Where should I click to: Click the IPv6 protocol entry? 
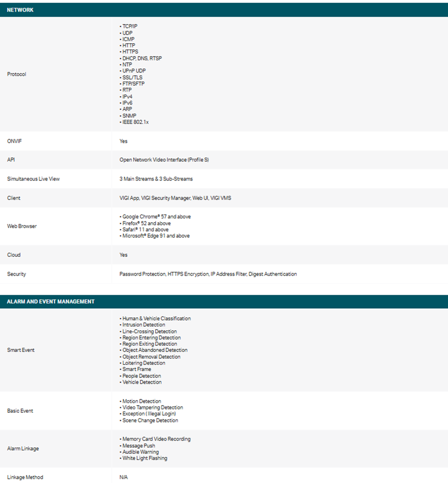pyautogui.click(x=127, y=103)
